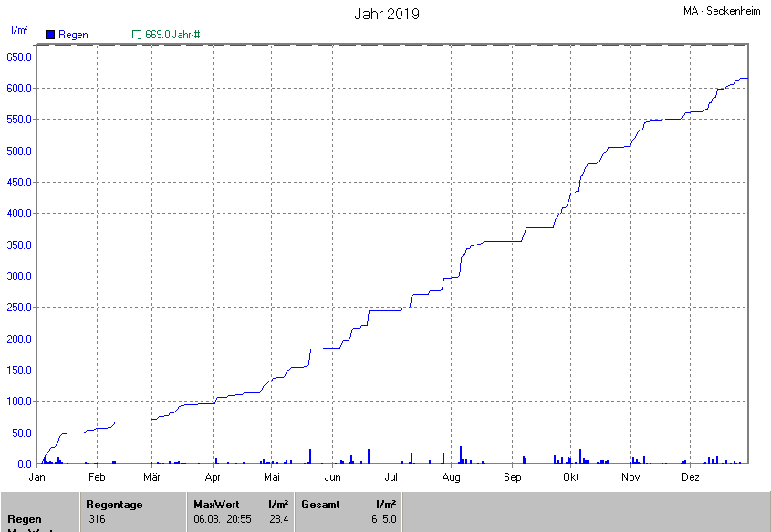
Task: Click the Okt month axis label
Action: 571,477
